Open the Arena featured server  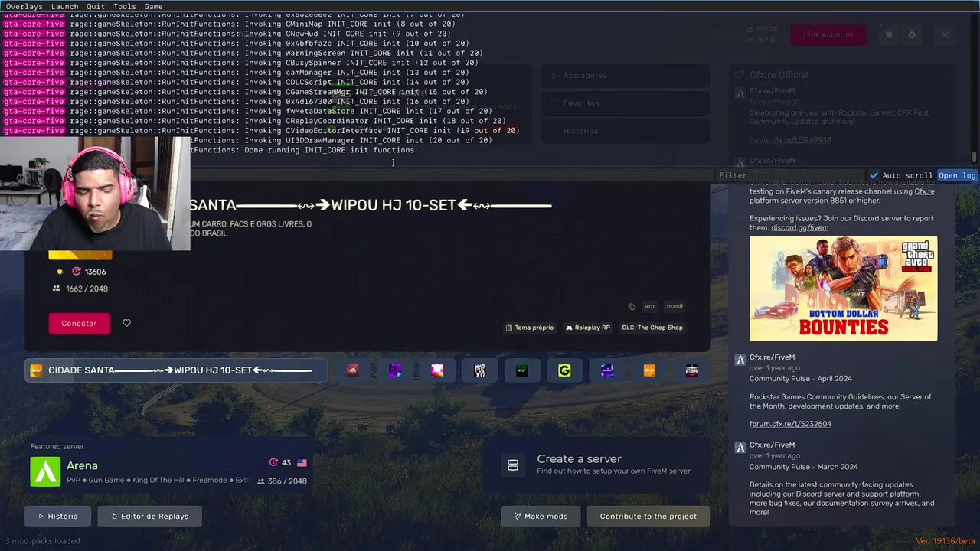point(168,471)
